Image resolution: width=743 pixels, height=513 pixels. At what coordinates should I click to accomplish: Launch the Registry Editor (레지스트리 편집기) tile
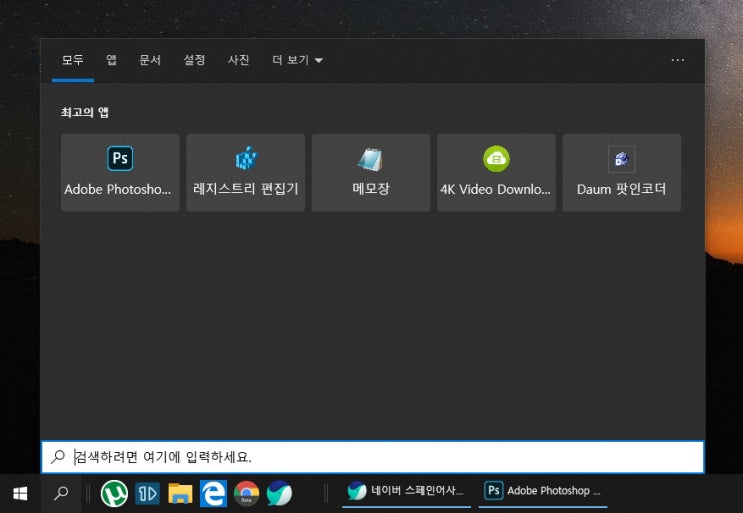(x=245, y=172)
